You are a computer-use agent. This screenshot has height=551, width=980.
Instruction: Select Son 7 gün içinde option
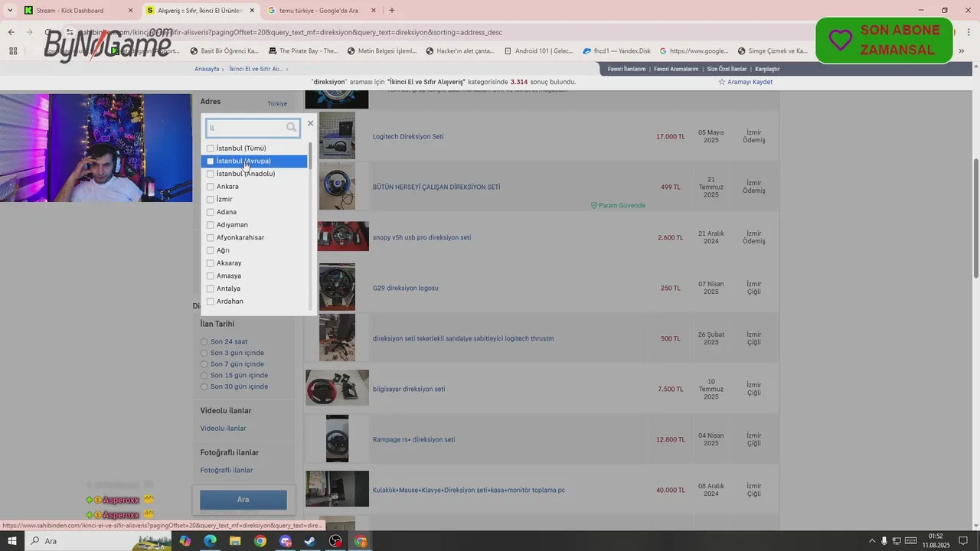pos(204,364)
